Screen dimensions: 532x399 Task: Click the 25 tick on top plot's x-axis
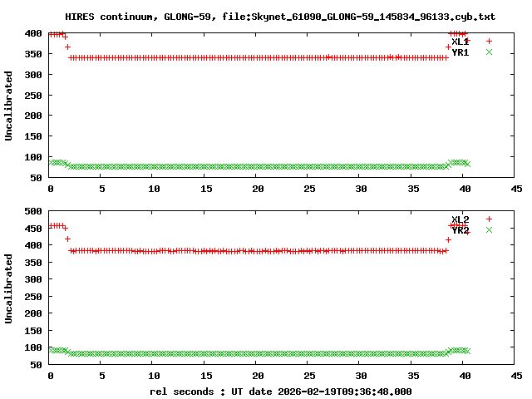308,190
